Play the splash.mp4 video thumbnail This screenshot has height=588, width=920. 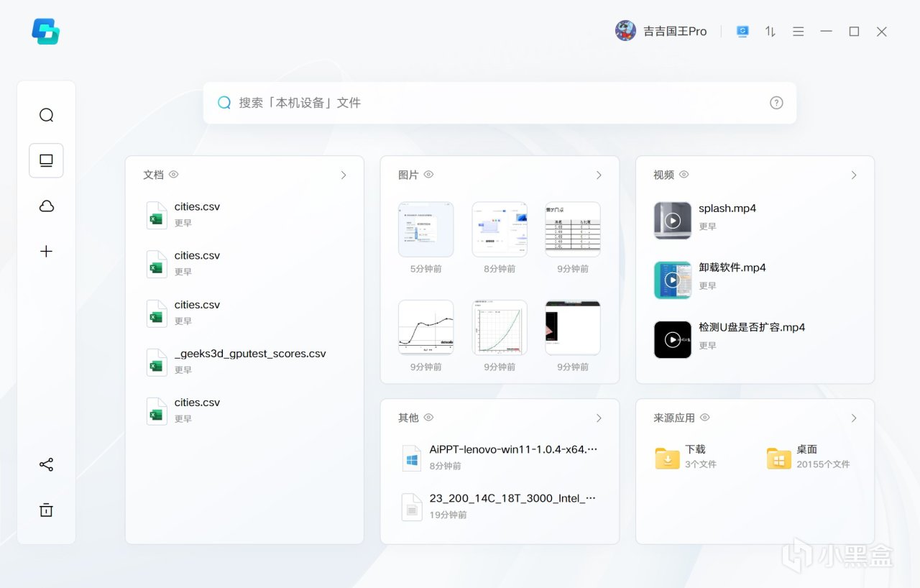point(673,221)
